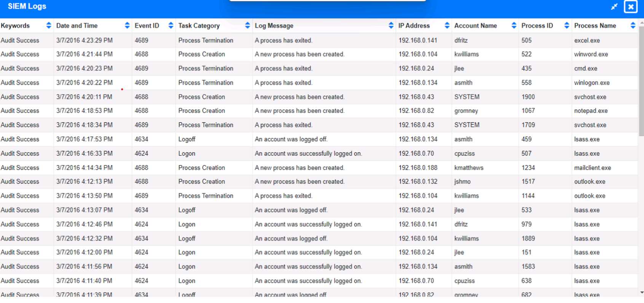Click the sort arrows on Keywords column

[48, 26]
